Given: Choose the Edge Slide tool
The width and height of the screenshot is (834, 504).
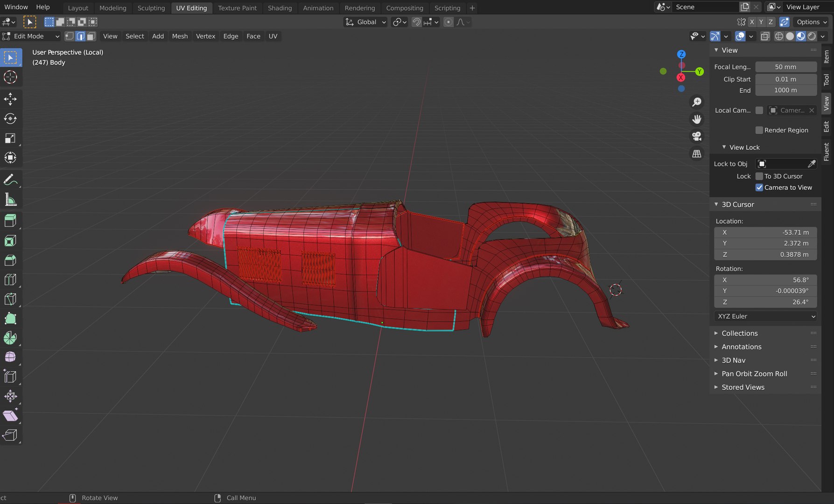Looking at the screenshot, I should click(x=10, y=377).
